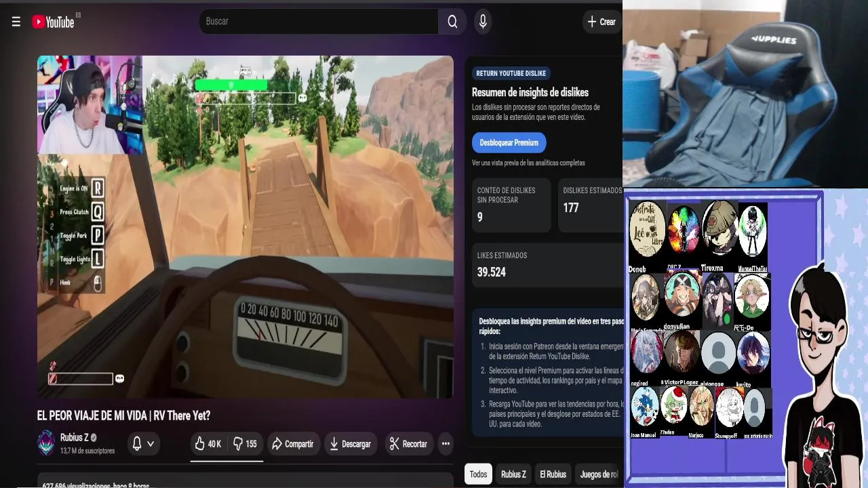Click the Dislikes estimados 177 card
Screen dimensions: 868x488
[591, 205]
